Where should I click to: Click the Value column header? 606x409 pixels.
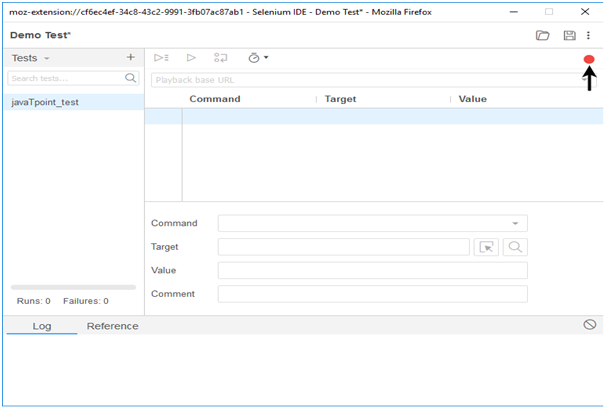tap(472, 99)
